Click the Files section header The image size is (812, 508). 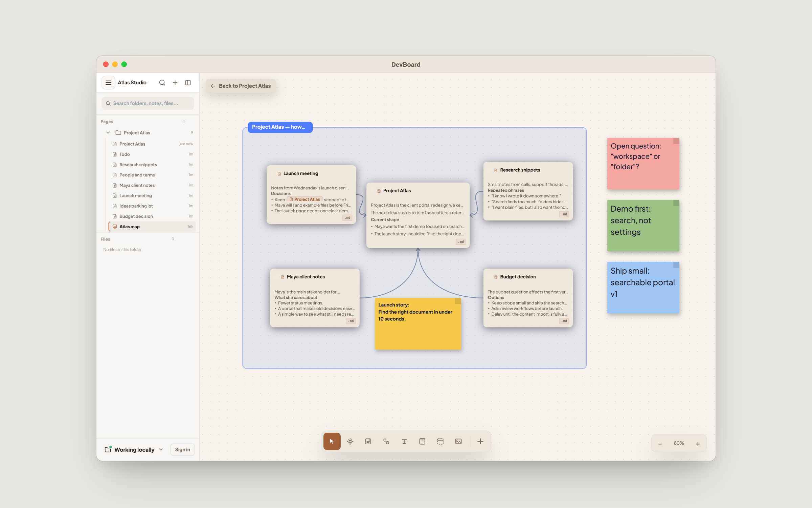(x=105, y=239)
